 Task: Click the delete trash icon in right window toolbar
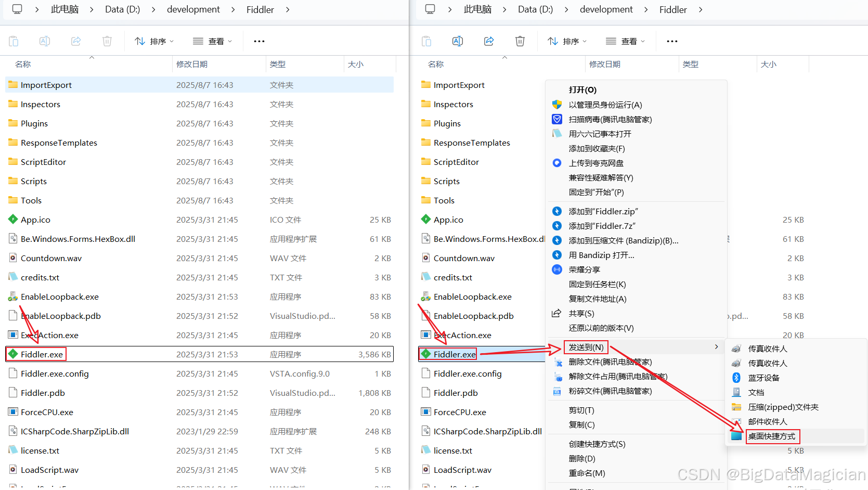[x=520, y=41]
